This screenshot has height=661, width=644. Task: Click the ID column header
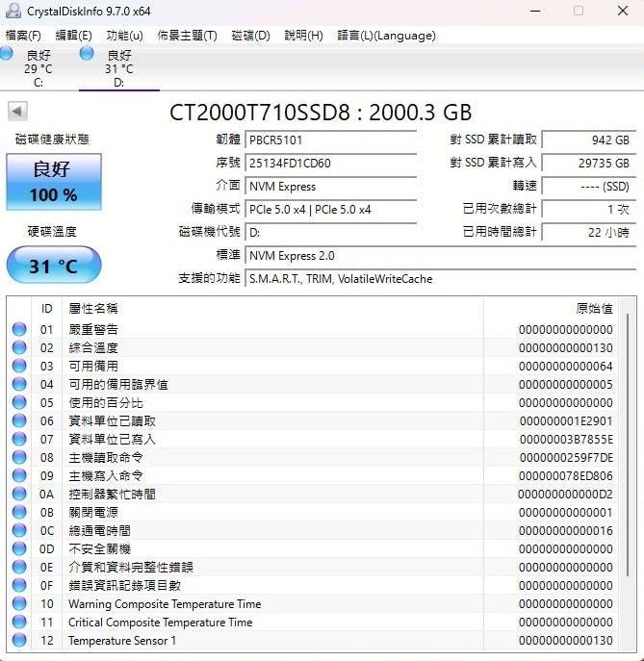click(x=47, y=309)
